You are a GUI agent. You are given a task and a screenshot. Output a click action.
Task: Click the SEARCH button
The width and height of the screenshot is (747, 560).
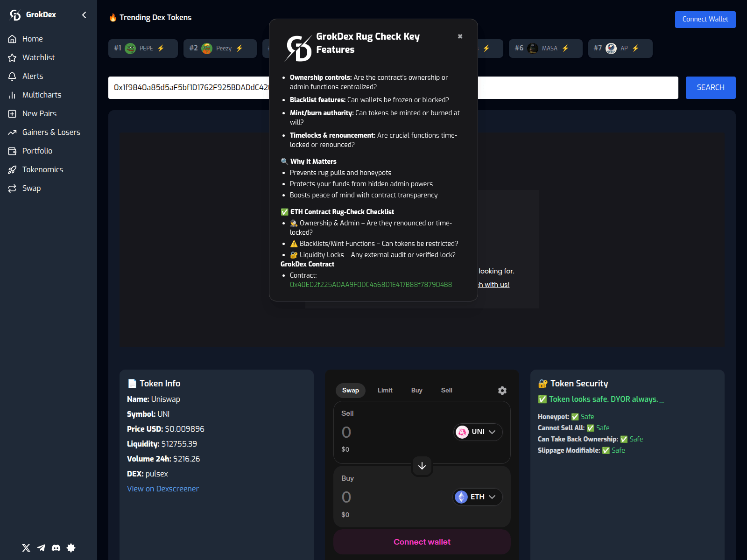pos(711,88)
